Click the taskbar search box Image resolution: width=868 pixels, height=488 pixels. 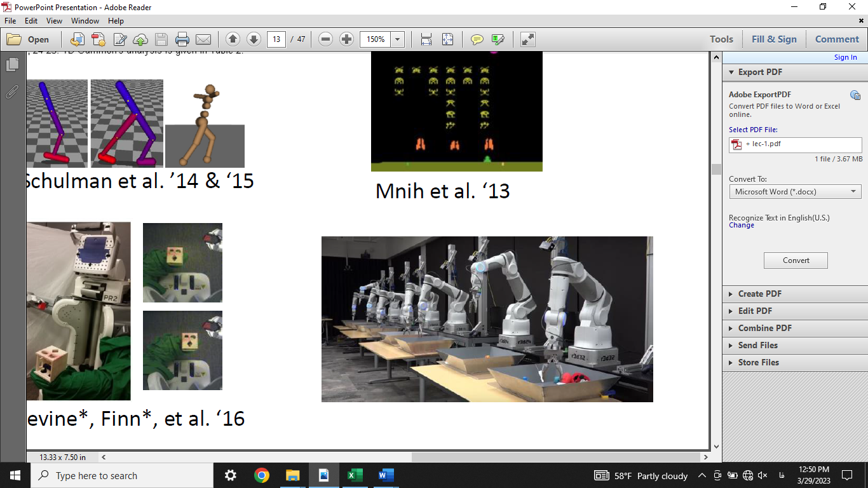coord(122,475)
